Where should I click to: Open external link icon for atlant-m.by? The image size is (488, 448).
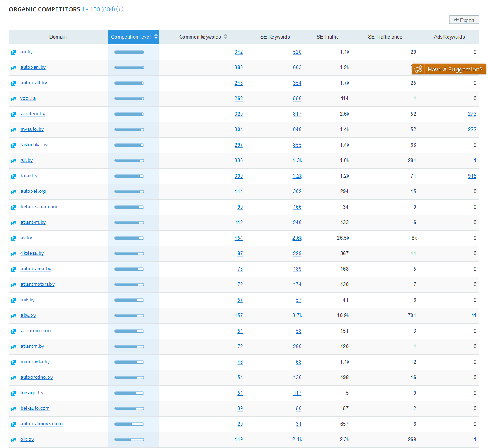click(x=14, y=223)
